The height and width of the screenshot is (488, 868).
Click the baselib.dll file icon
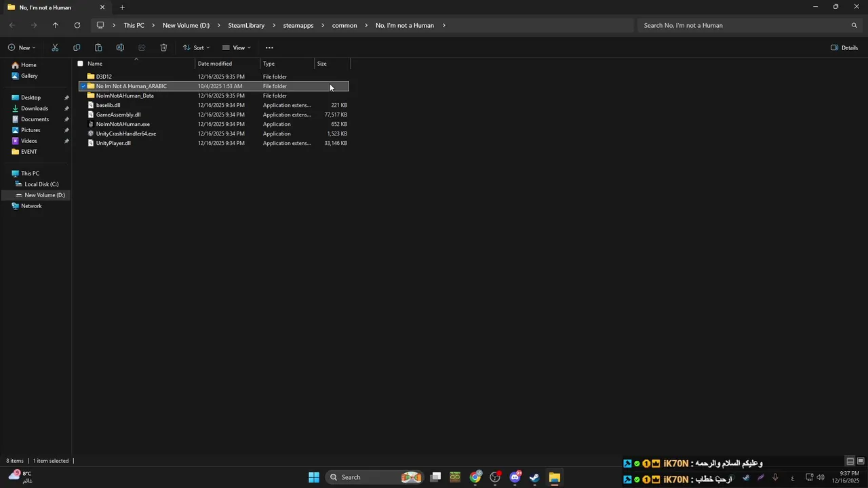[x=91, y=105]
